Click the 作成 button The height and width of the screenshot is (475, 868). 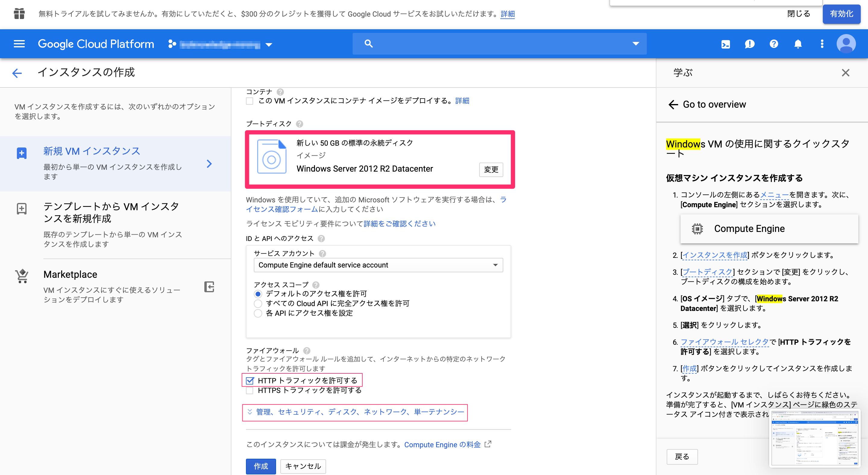click(260, 466)
